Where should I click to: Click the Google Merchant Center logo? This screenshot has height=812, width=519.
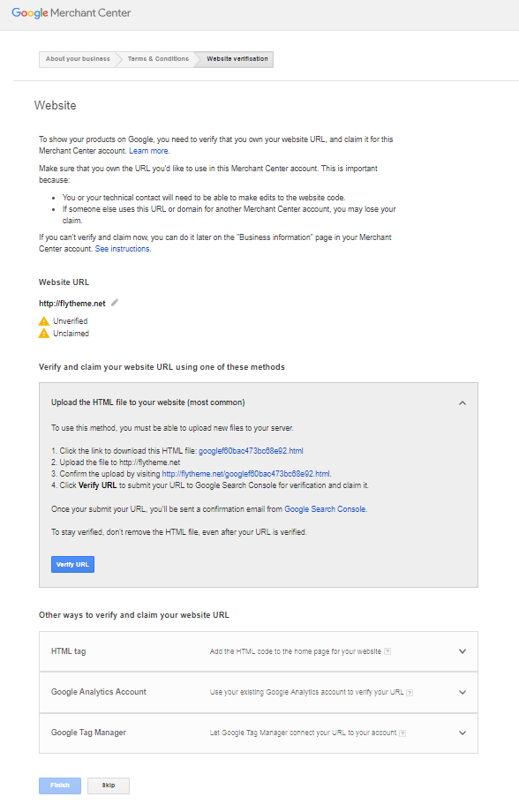tap(71, 13)
